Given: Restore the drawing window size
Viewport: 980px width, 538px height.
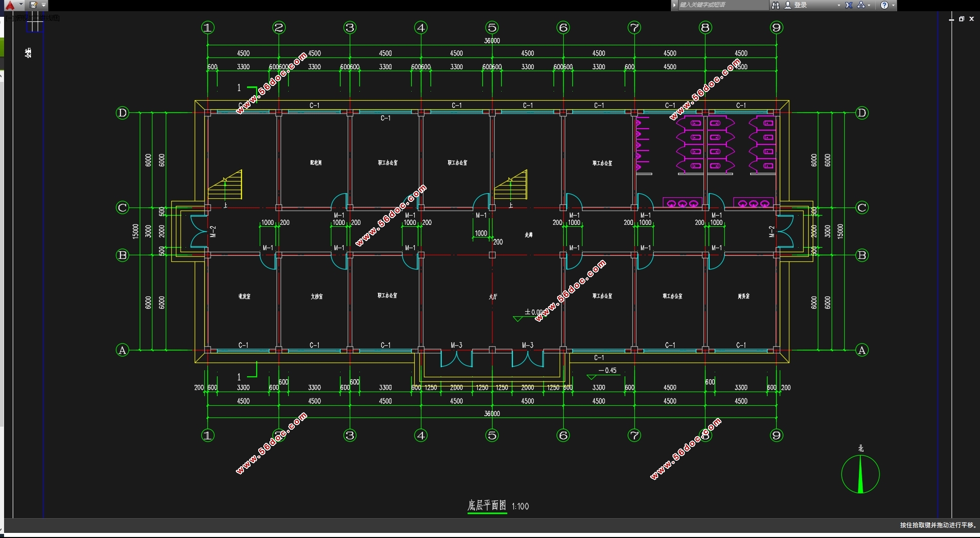Looking at the screenshot, I should tap(961, 19).
